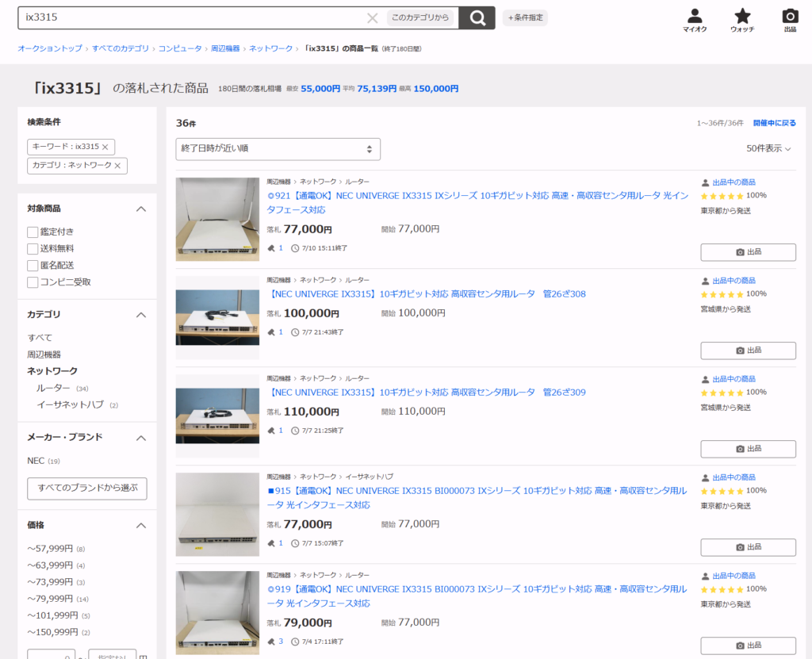The image size is (812, 659).
Task: Click 出品 button on ◎921 listing
Action: (749, 252)
